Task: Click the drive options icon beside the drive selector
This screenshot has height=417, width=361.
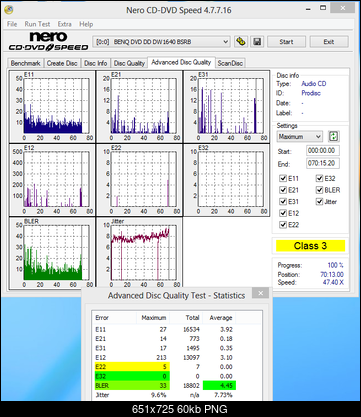Action: [x=240, y=42]
